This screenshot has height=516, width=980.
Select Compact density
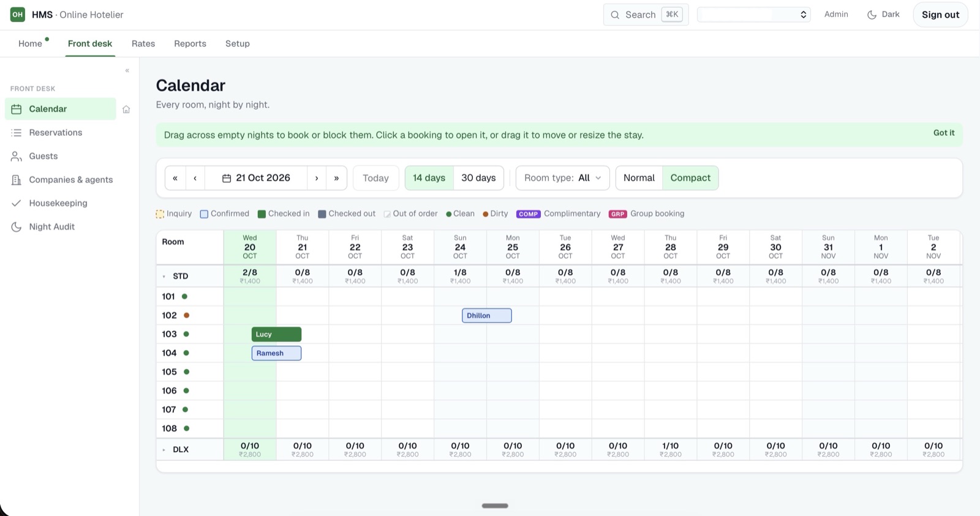point(690,178)
